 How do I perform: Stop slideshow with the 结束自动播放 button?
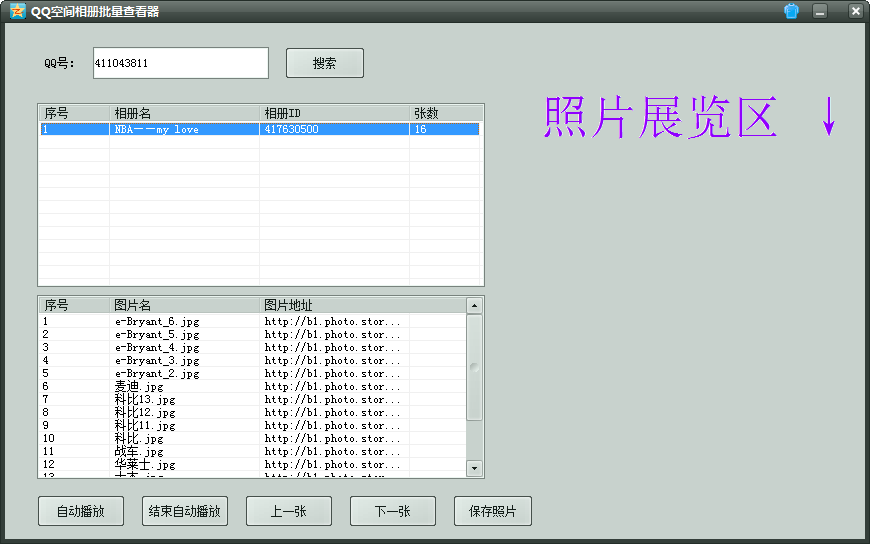[x=185, y=511]
